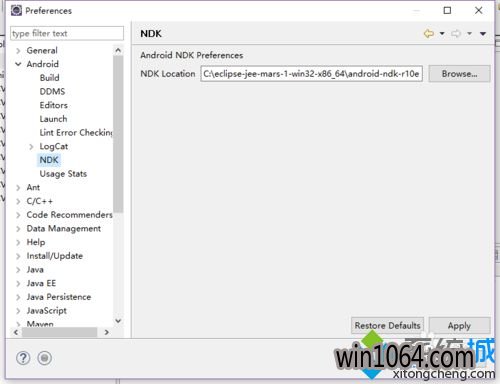Viewport: 500px width, 384px height.
Task: Select the Ant category
Action: click(x=33, y=187)
